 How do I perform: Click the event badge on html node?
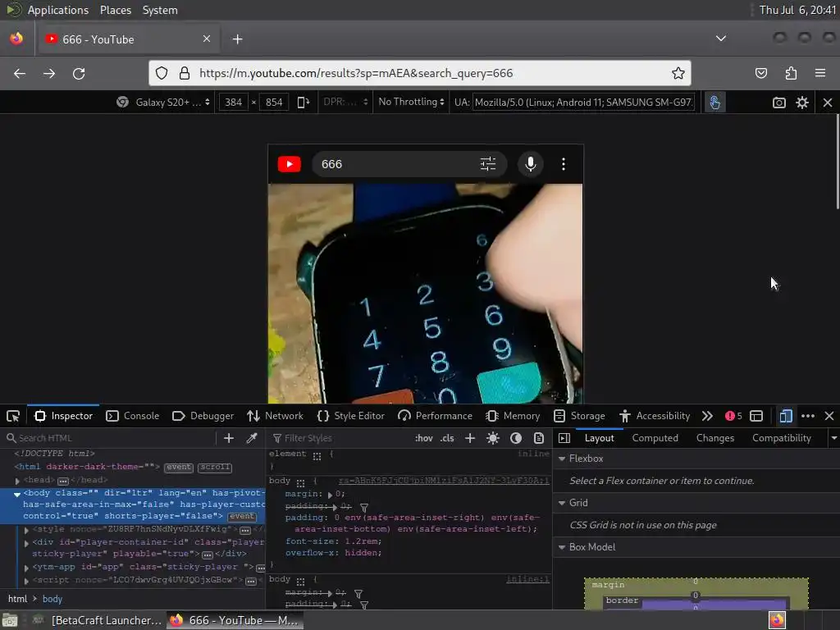click(178, 467)
